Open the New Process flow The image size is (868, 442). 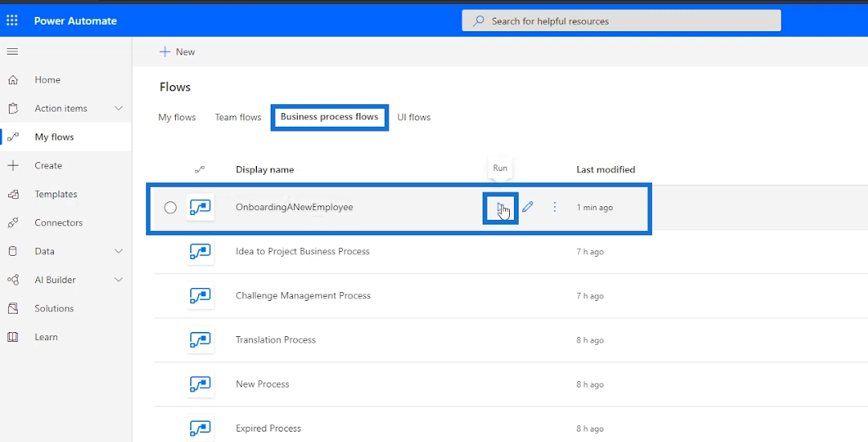263,384
